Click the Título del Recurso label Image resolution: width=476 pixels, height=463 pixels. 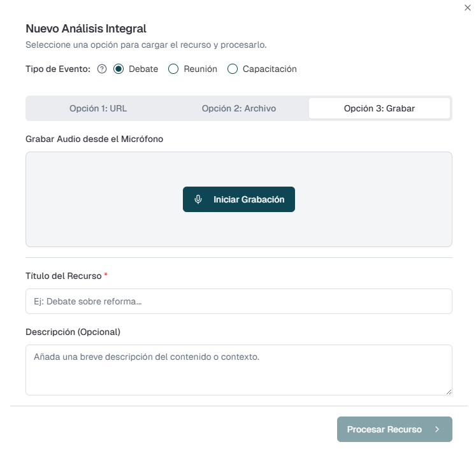64,276
